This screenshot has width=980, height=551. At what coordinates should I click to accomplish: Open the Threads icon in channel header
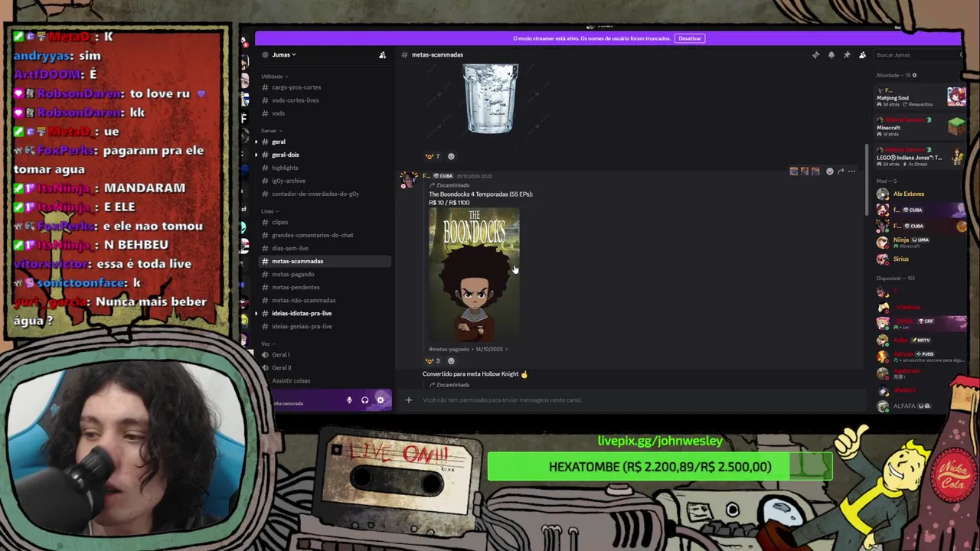pos(815,55)
